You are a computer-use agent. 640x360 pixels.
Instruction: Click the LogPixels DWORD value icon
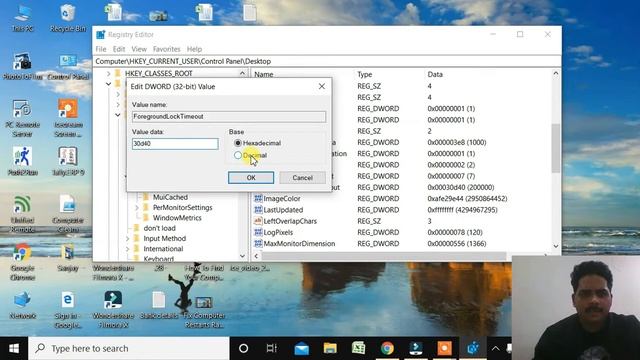point(258,232)
